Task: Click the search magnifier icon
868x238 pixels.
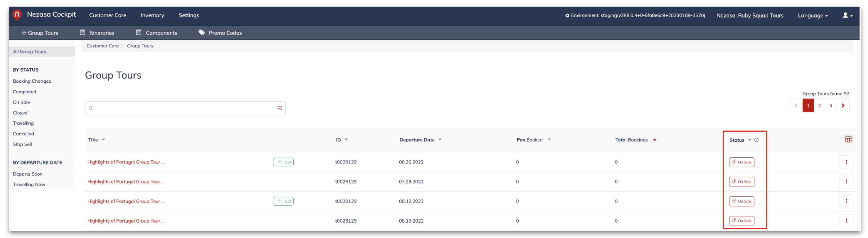Action: (91, 108)
